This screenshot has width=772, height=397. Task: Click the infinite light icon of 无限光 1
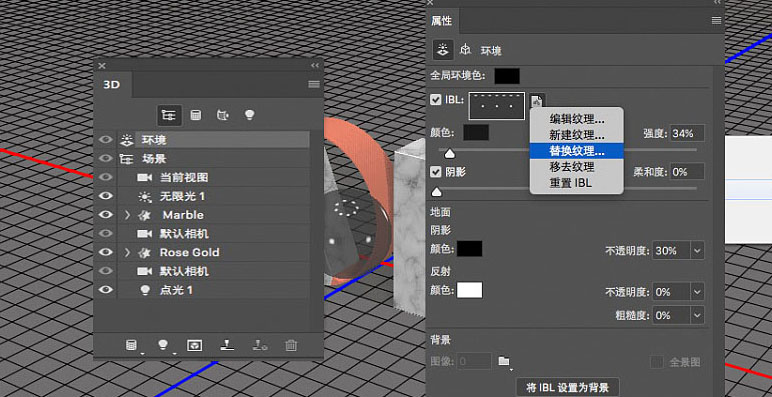145,197
